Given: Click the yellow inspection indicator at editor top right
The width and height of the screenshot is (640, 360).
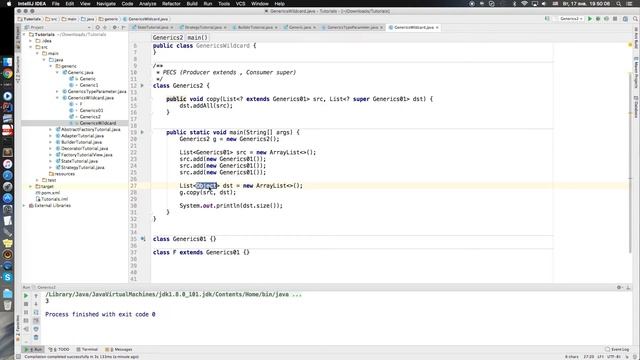Looking at the screenshot, I should pos(630,44).
